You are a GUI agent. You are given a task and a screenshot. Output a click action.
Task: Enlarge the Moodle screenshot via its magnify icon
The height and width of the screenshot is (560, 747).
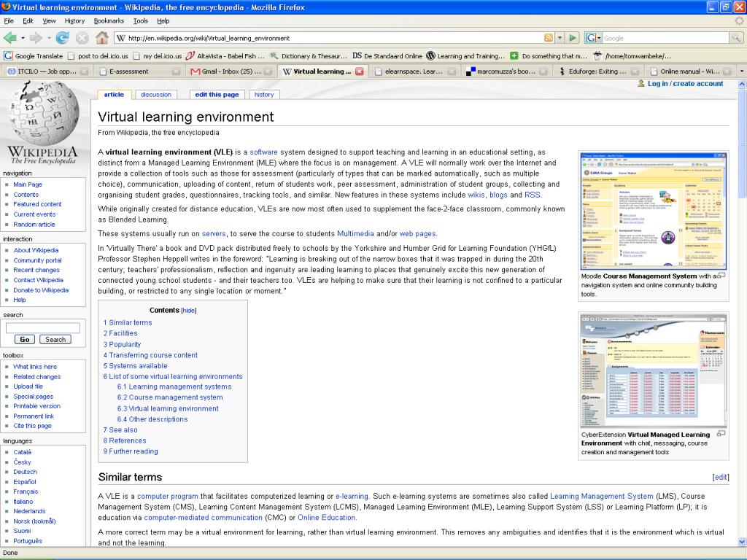(x=721, y=275)
